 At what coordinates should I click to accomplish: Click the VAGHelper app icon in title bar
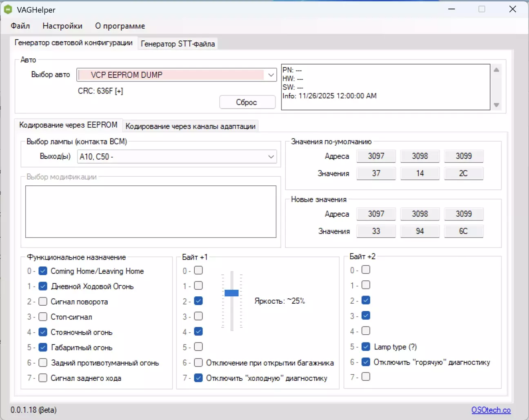tap(8, 9)
